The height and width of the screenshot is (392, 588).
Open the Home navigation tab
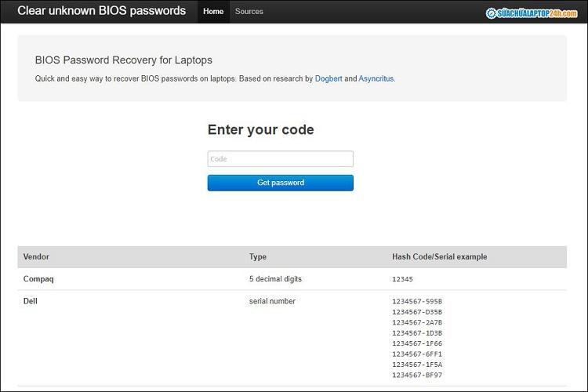tap(213, 12)
